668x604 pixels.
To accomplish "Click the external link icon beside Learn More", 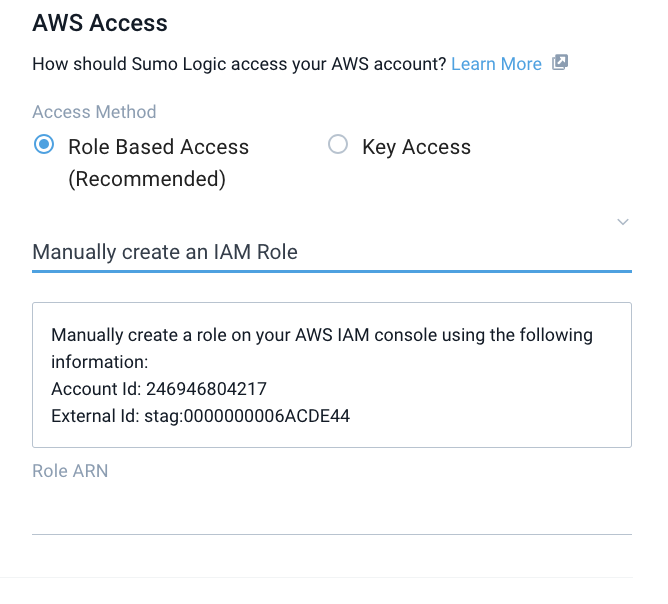I will (x=560, y=63).
